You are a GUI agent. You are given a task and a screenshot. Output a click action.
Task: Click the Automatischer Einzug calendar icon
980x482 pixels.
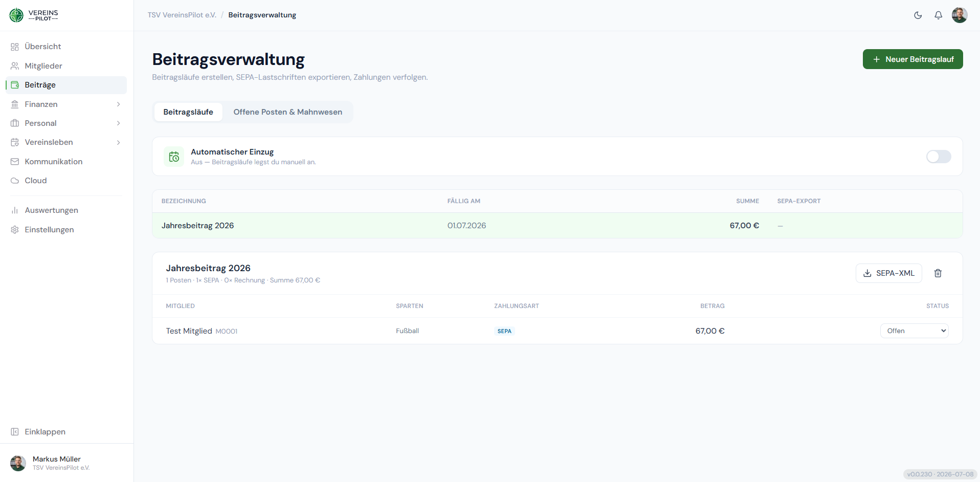(x=174, y=157)
